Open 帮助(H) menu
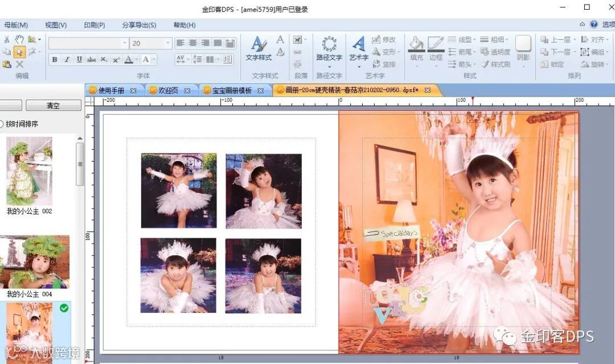Viewport: 615px width, 364px height. [184, 24]
